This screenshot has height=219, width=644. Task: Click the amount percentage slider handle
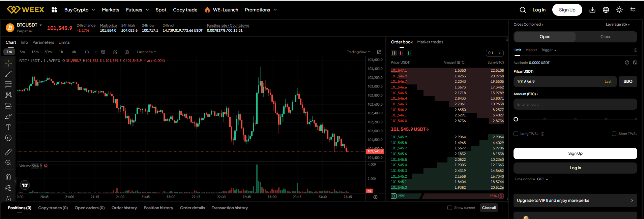pyautogui.click(x=516, y=119)
